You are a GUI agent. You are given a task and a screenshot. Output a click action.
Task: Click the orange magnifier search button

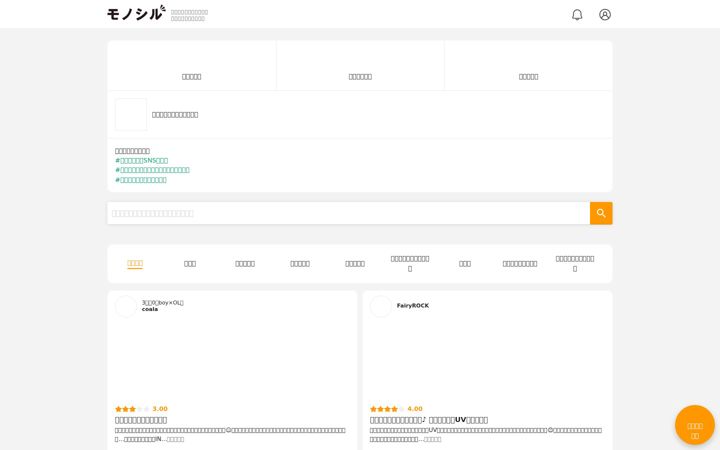click(601, 213)
